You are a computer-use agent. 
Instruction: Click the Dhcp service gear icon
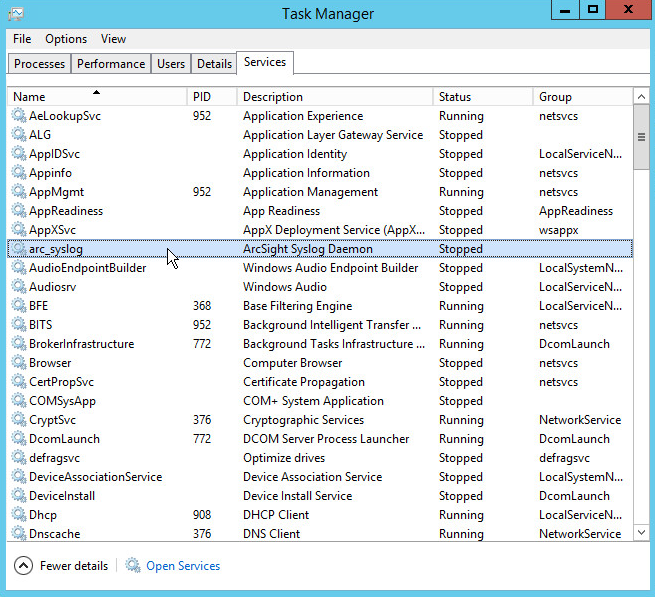(x=19, y=515)
